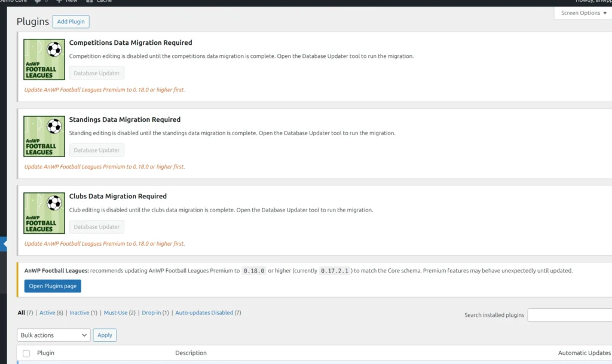Show Drop-in plugins
612x364 pixels.
tap(151, 313)
